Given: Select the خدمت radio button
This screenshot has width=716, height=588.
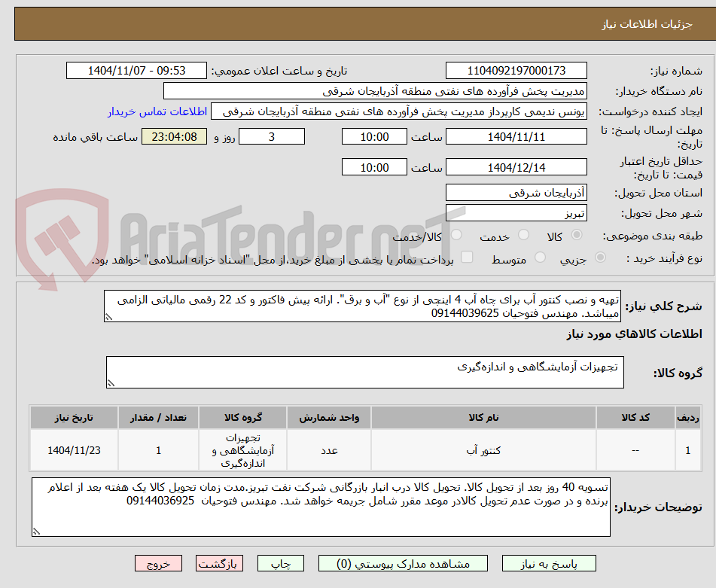Looking at the screenshot, I should pos(523,235).
